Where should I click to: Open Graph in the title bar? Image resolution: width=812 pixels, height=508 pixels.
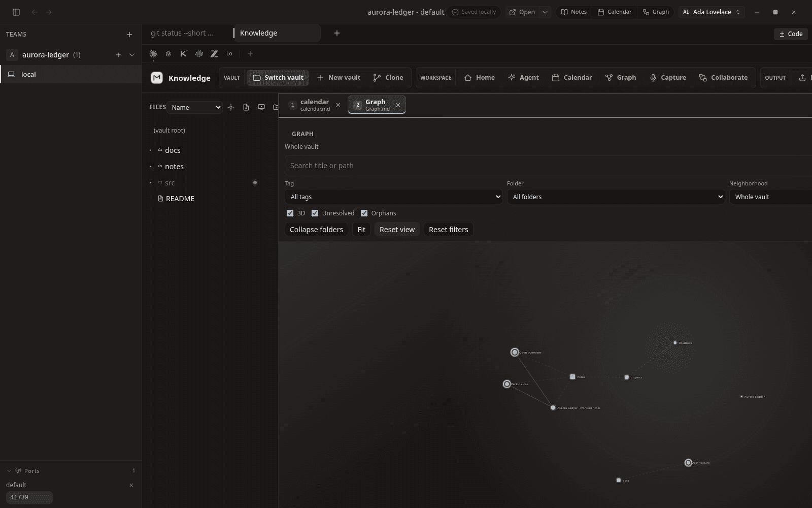[656, 12]
